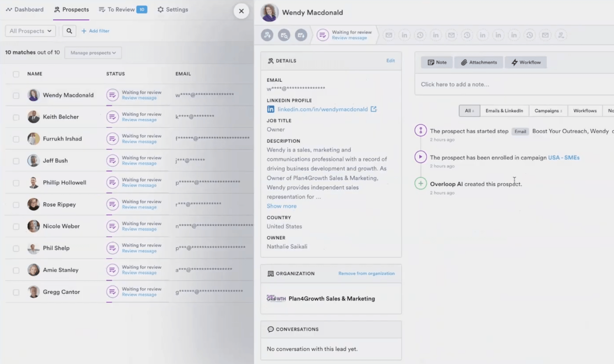This screenshot has width=614, height=364.
Task: Click the play icon for the campaign enrollment event
Action: [x=420, y=157]
